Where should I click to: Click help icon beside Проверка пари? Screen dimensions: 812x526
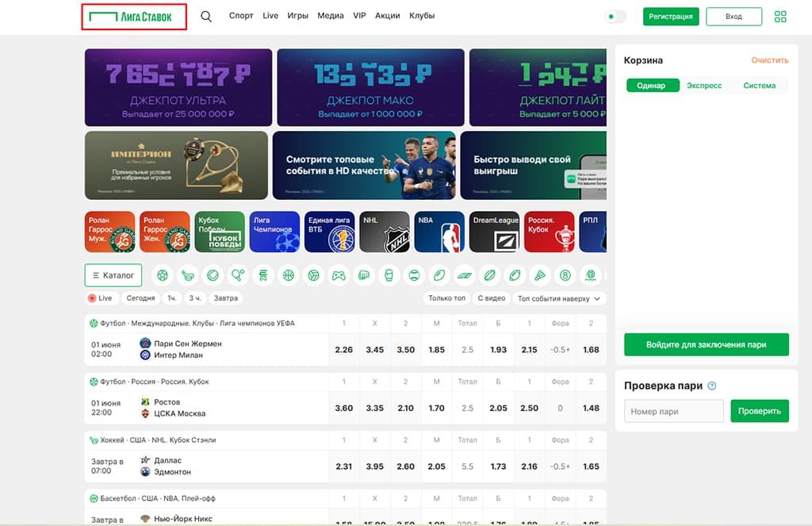click(712, 386)
